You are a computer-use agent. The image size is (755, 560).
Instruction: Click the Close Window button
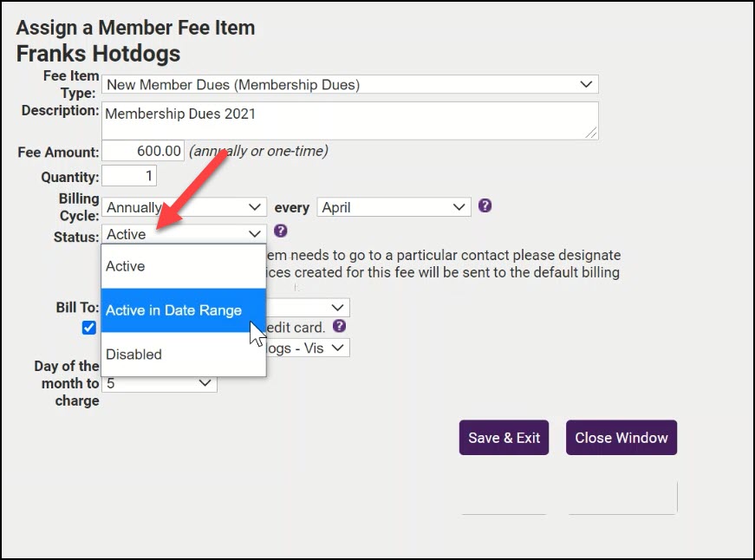tap(621, 438)
